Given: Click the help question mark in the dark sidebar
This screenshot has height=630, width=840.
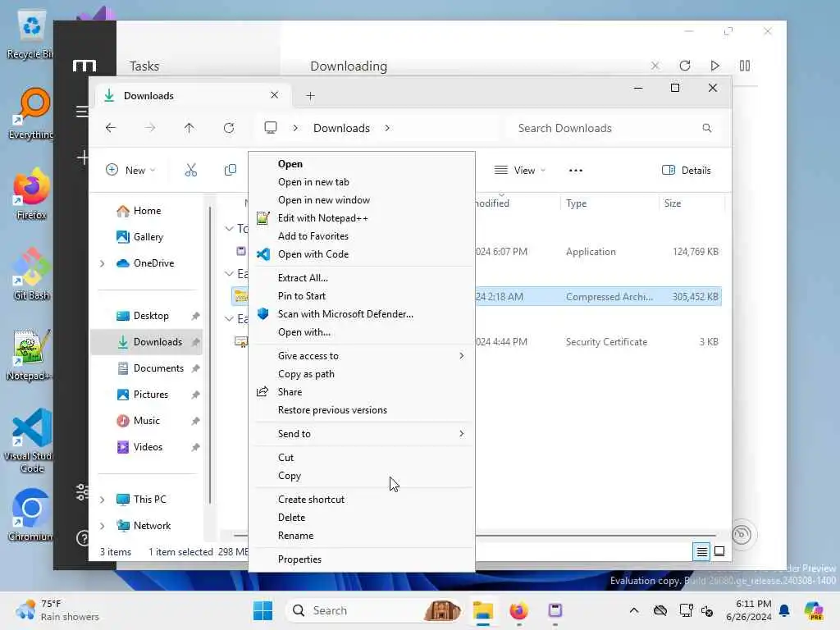Looking at the screenshot, I should tap(83, 538).
